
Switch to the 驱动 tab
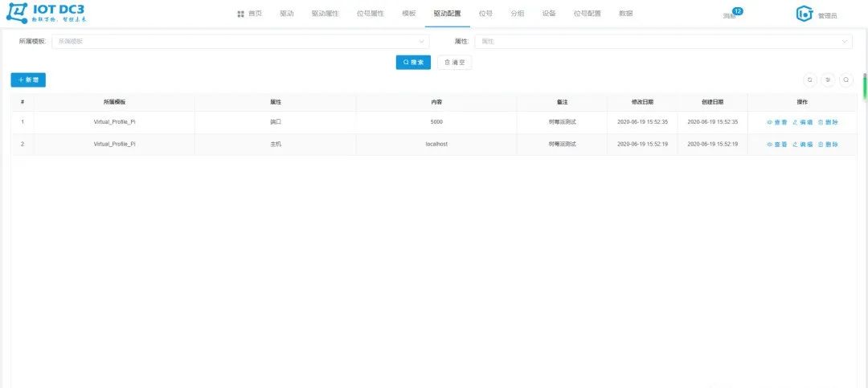[x=287, y=14]
